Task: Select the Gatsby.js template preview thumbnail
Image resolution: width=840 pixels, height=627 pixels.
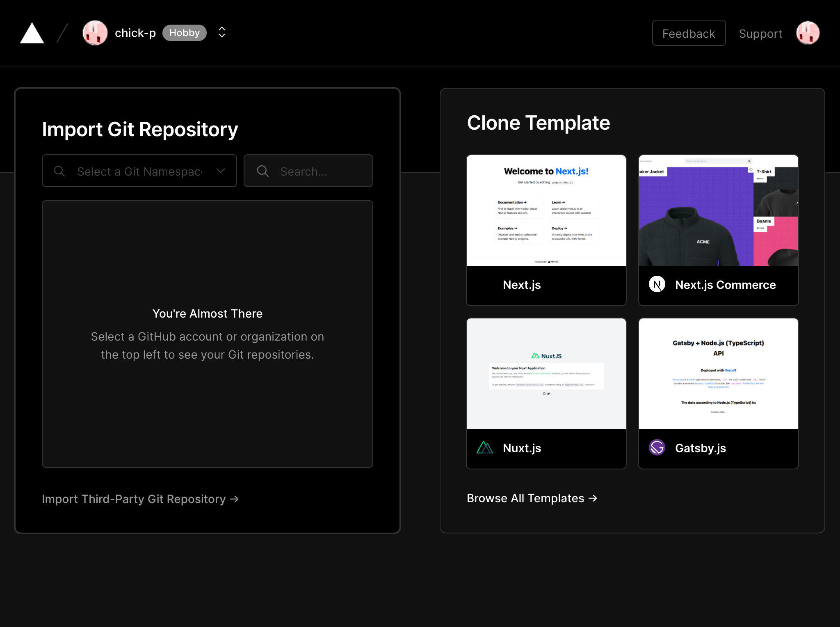Action: [719, 374]
